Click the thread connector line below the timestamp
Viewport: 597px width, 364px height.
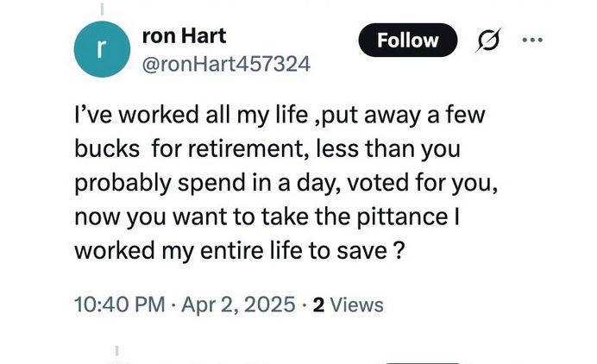click(116, 350)
